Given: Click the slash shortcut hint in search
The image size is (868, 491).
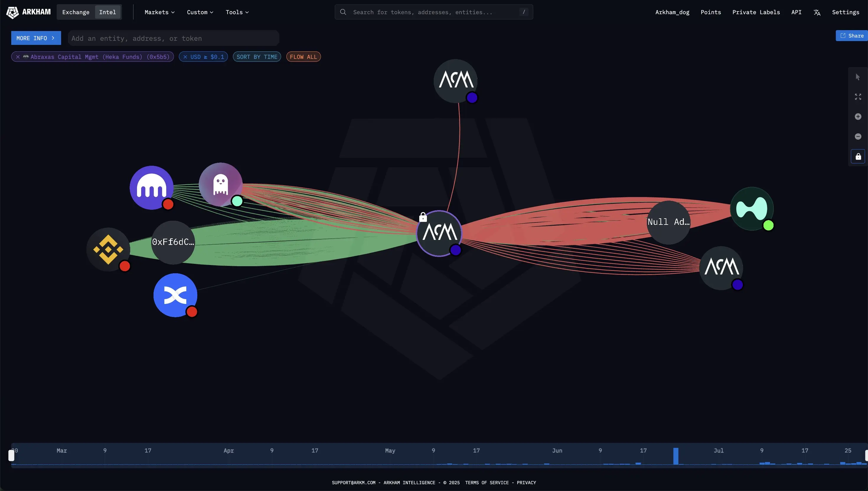Looking at the screenshot, I should tap(524, 12).
